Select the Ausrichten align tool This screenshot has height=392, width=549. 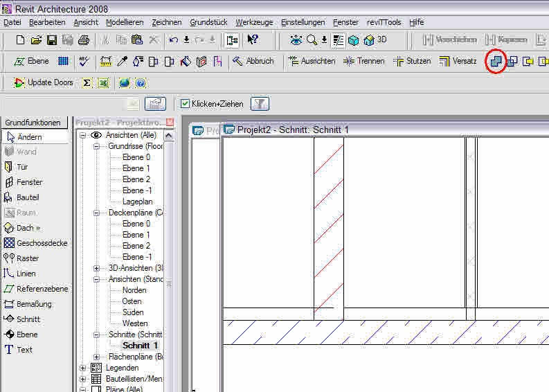[x=312, y=62]
